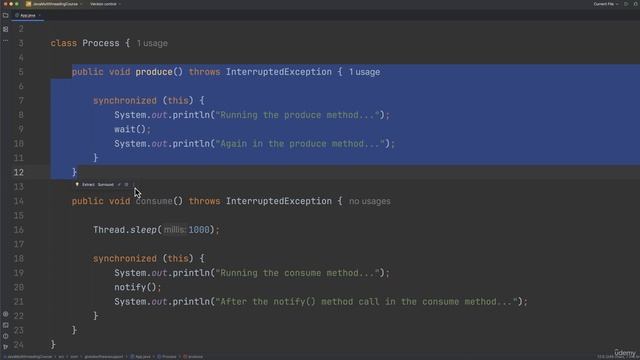Click line number 5 in the gutter
Image resolution: width=640 pixels, height=360 pixels.
(21, 72)
